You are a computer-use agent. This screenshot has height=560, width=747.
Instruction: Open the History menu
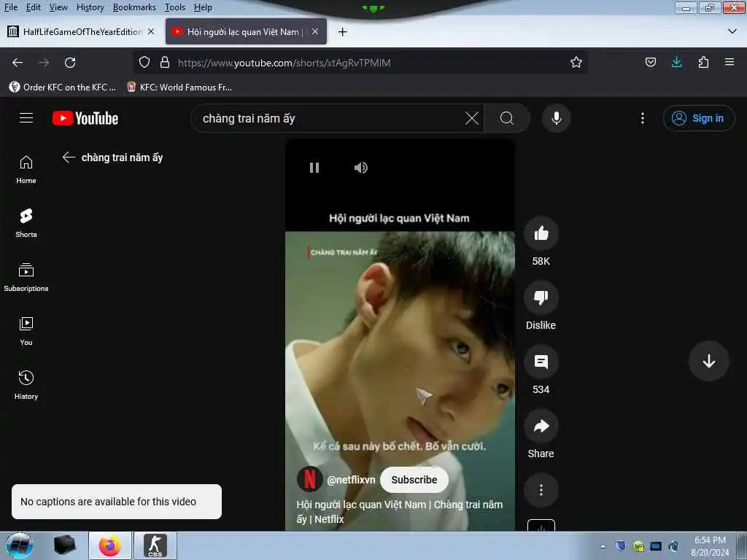(90, 7)
